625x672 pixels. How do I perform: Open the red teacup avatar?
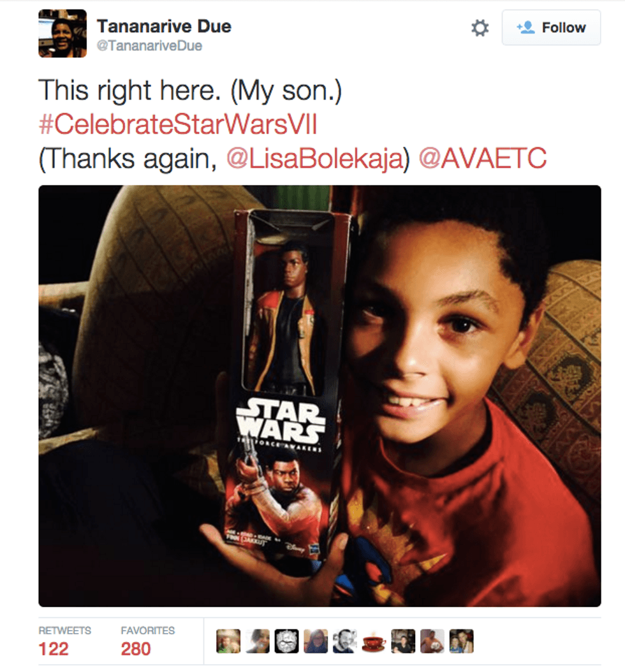tap(374, 641)
